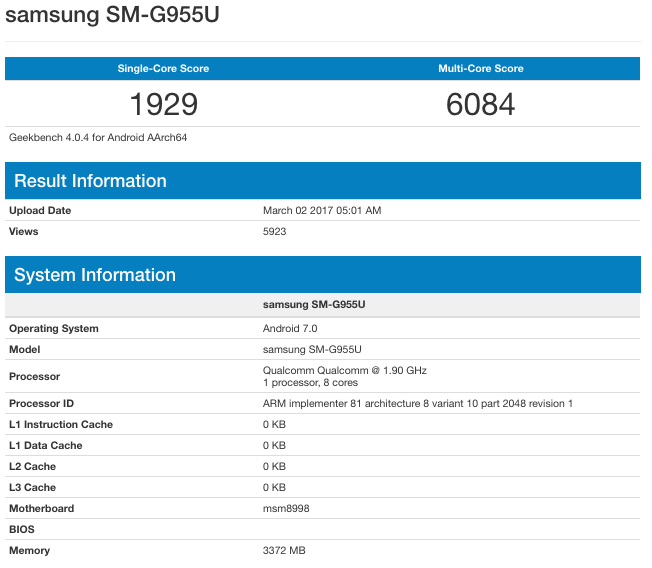Select the L1 Instruction Cache 0 KB value

[274, 424]
